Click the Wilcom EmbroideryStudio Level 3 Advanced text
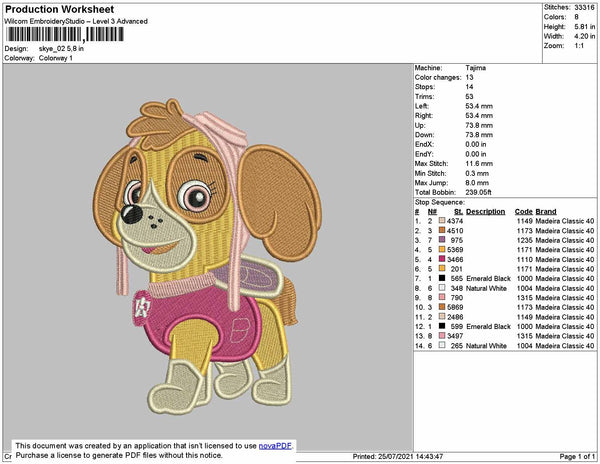Viewport: 600px width, 464px height. click(x=76, y=21)
